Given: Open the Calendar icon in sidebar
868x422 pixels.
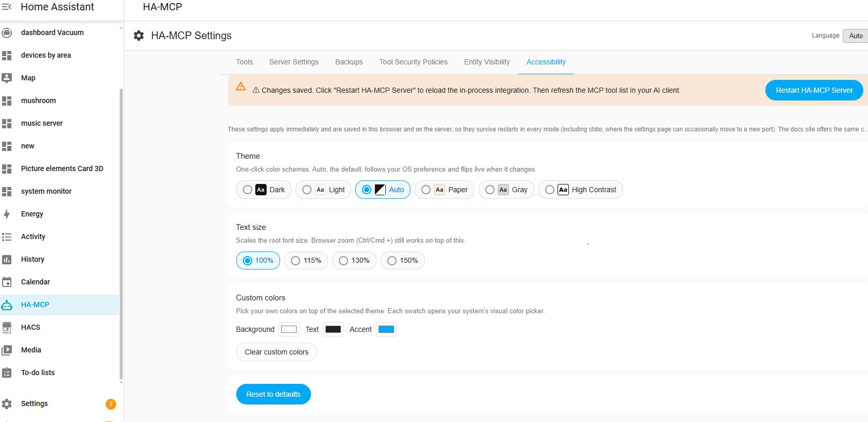Looking at the screenshot, I should 7,282.
